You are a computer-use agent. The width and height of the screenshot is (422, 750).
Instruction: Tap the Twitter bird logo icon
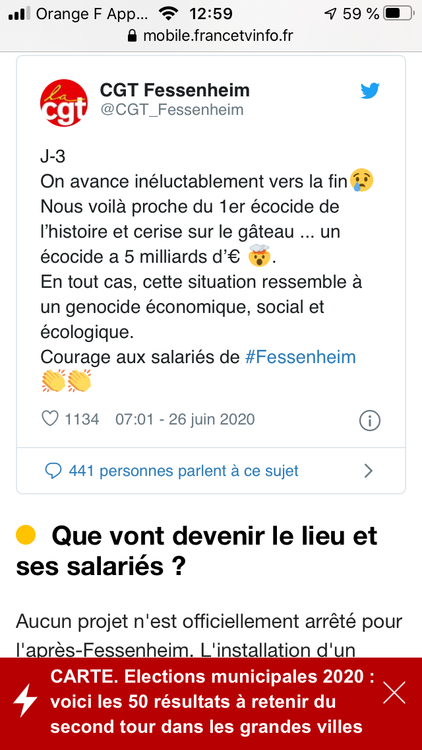tap(370, 91)
